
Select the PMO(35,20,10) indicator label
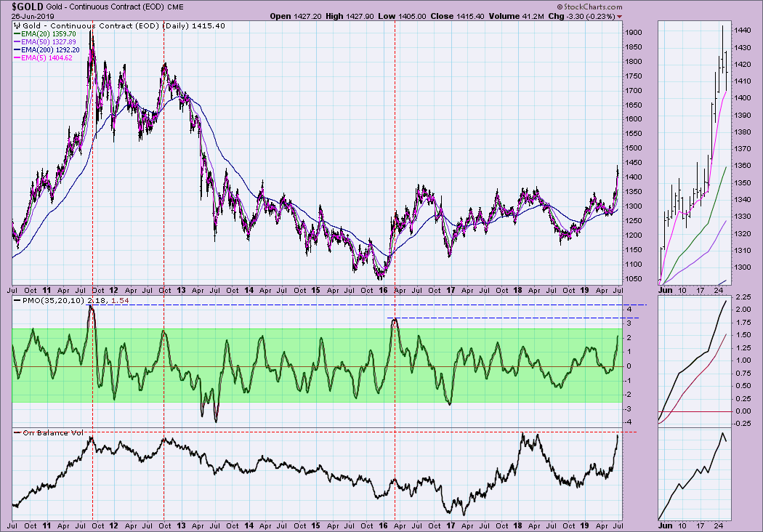tap(54, 300)
